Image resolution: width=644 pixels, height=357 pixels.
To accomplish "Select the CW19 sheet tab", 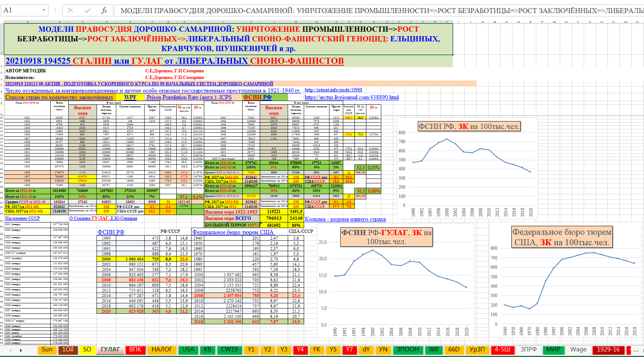I will (229, 350).
